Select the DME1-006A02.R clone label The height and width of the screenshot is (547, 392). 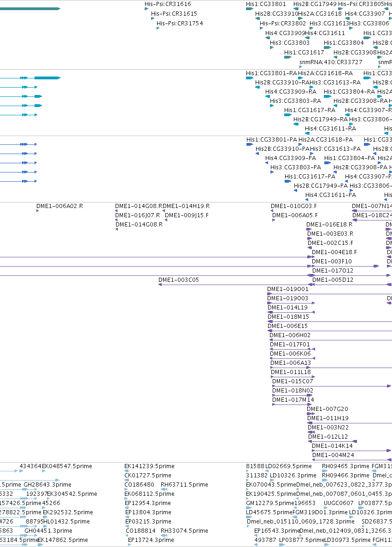point(59,206)
